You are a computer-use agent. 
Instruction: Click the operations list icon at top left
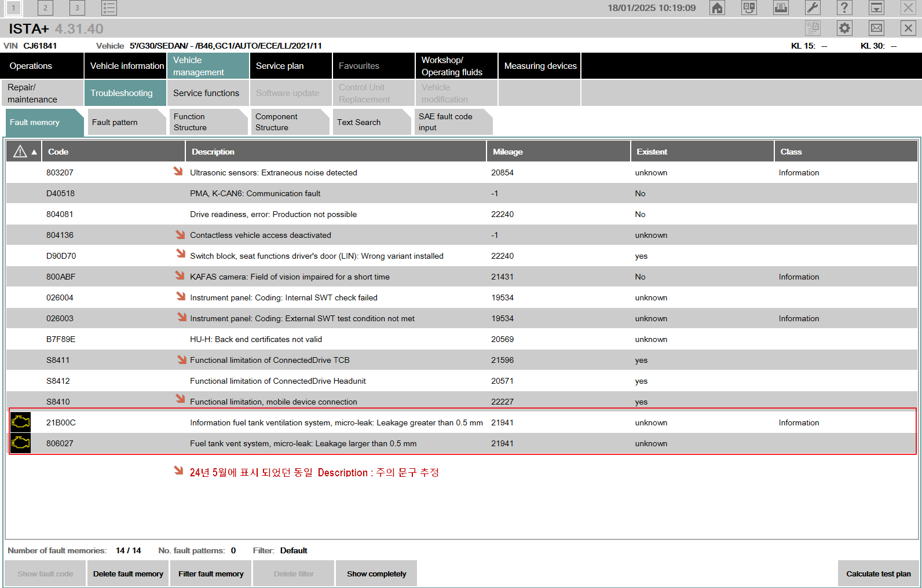click(x=109, y=8)
